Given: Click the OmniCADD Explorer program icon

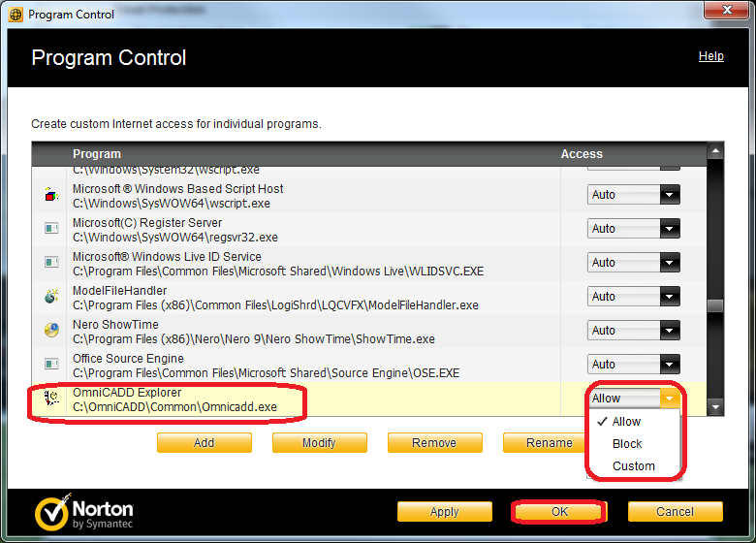Looking at the screenshot, I should (51, 398).
